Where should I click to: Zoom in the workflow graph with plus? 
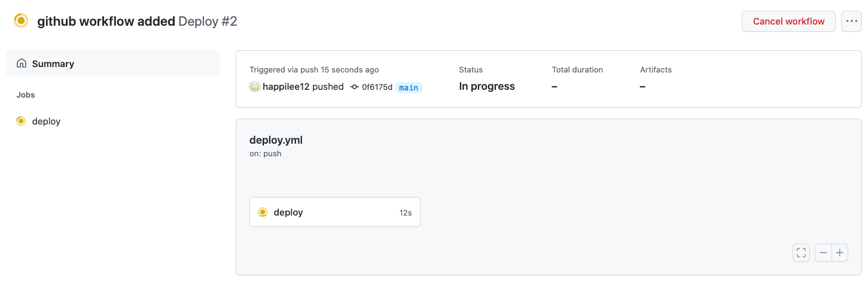(x=840, y=253)
